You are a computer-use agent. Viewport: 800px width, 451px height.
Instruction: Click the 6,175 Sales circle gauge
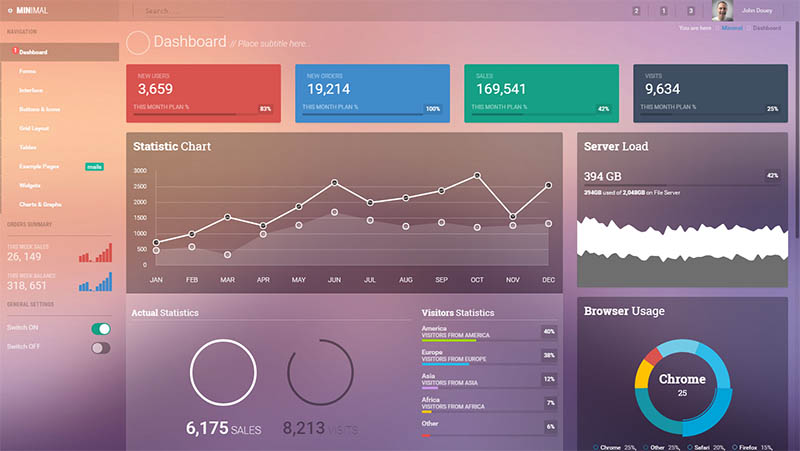223,373
